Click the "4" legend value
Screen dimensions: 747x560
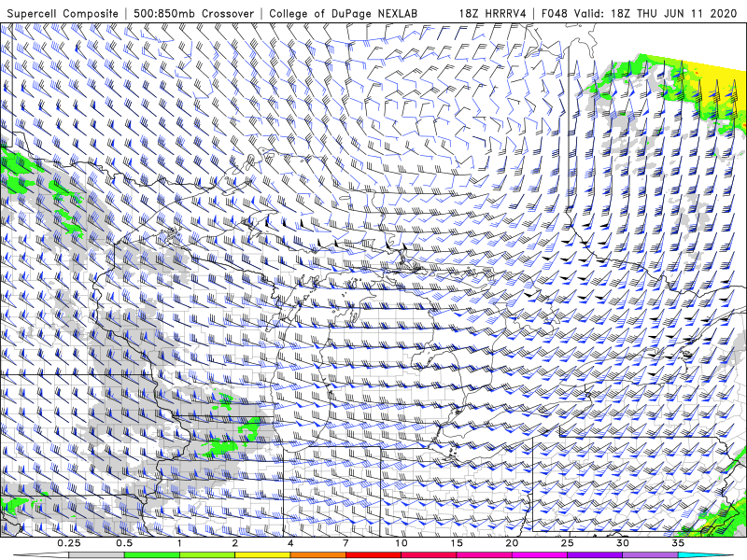(x=290, y=543)
